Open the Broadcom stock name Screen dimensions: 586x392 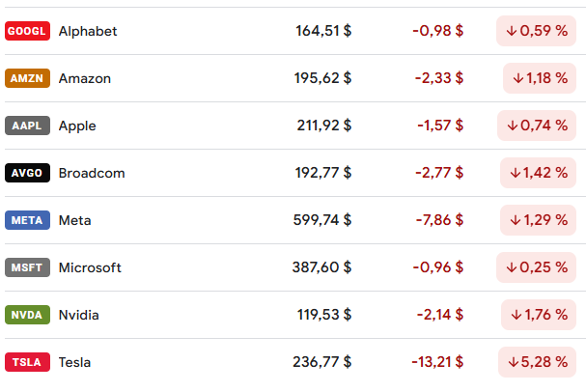(92, 173)
